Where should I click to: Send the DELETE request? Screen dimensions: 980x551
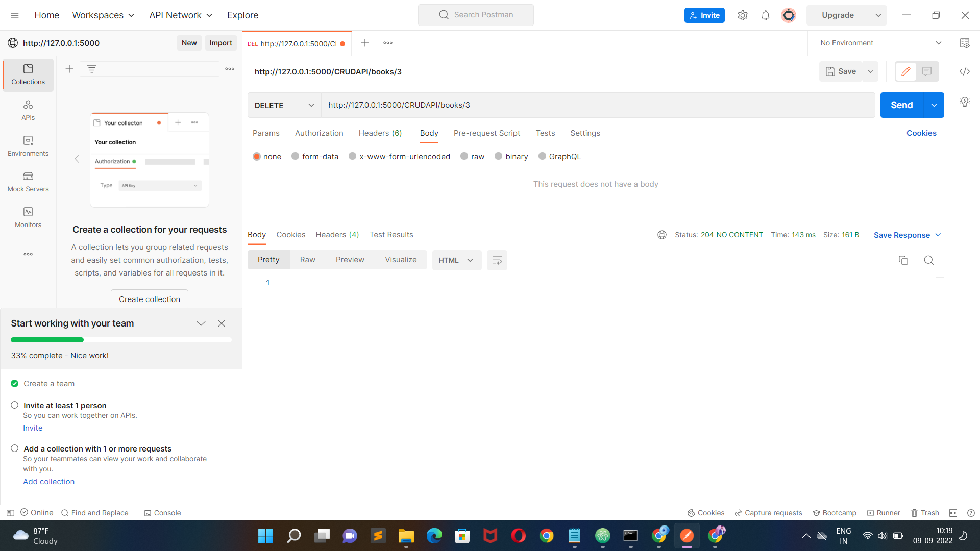[x=901, y=105]
